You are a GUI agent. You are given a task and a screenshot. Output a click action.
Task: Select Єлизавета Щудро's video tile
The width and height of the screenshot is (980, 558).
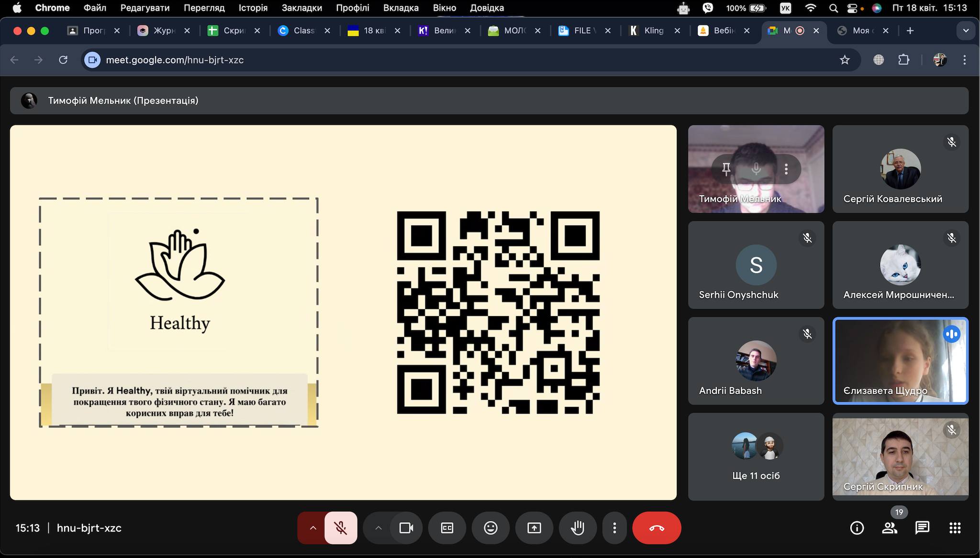[x=900, y=361]
